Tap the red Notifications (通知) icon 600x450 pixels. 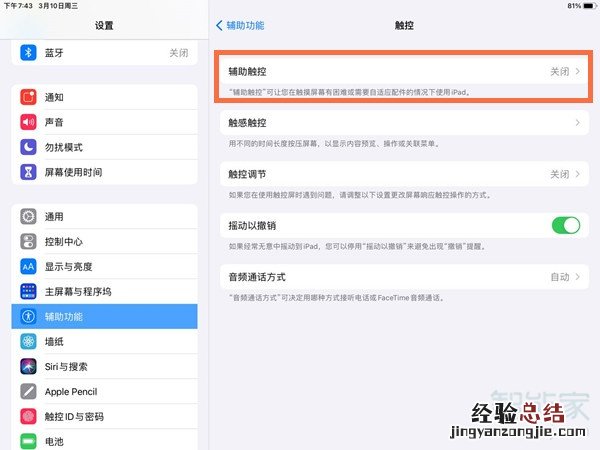[x=28, y=97]
